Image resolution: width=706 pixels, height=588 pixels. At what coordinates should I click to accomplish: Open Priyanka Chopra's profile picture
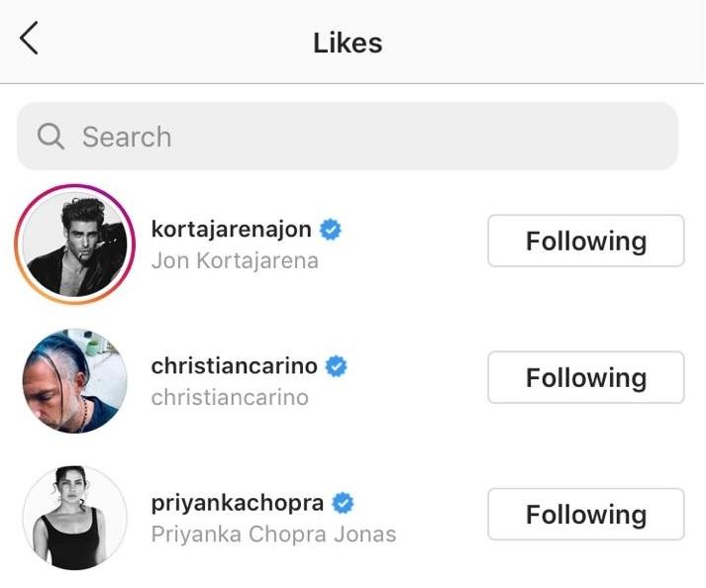pyautogui.click(x=75, y=517)
